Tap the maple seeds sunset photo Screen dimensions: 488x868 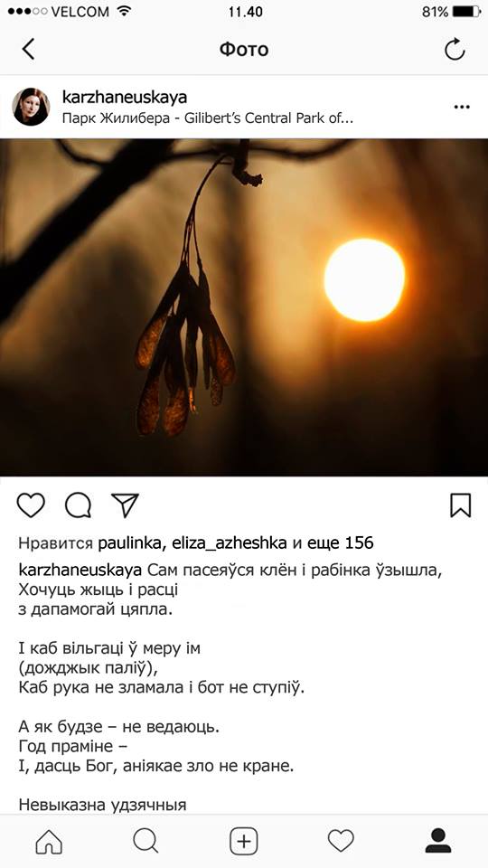[x=244, y=307]
